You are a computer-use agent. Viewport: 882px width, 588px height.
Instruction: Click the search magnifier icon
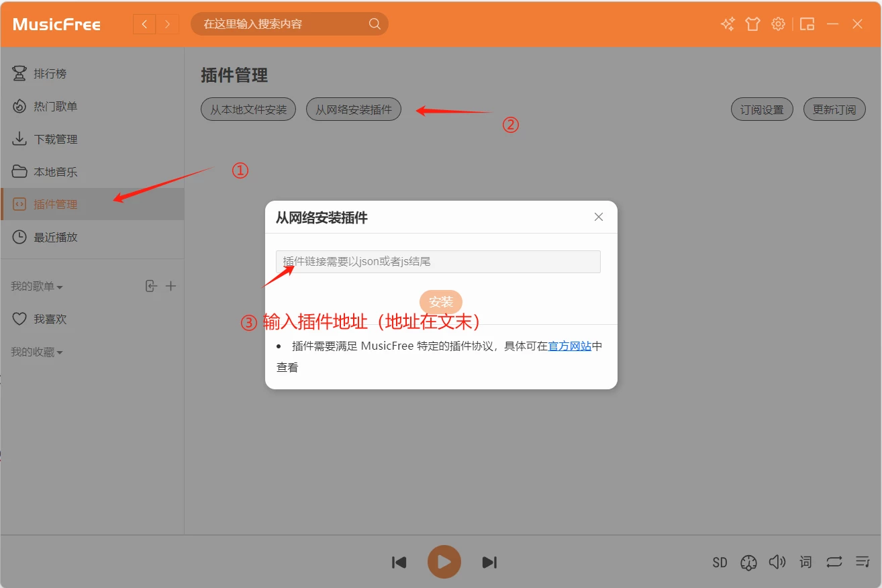point(375,24)
